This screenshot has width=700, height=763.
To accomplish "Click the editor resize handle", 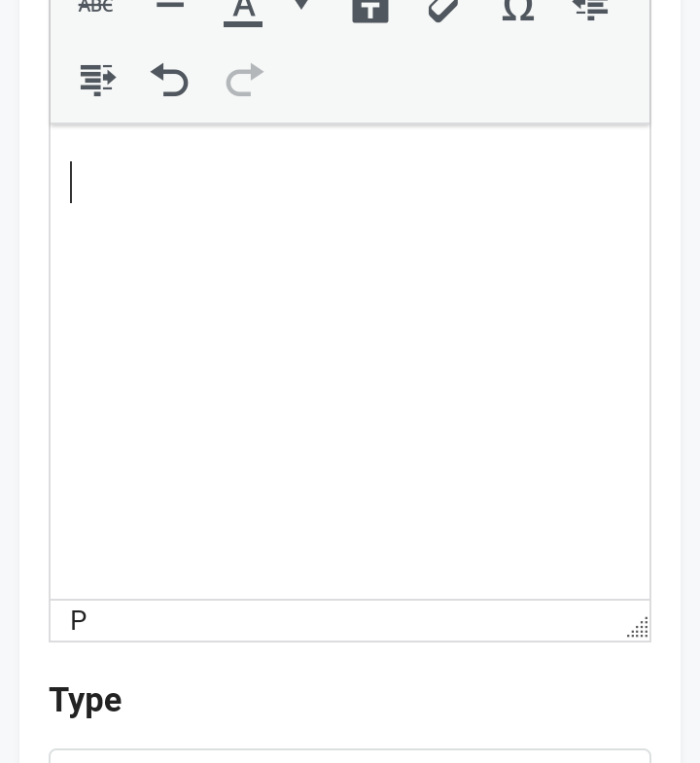I will pos(638,628).
